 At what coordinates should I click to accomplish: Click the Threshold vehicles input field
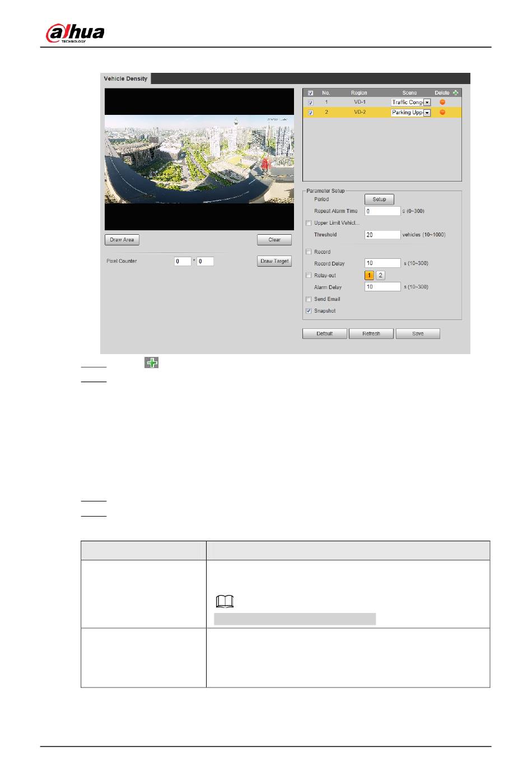(x=382, y=235)
